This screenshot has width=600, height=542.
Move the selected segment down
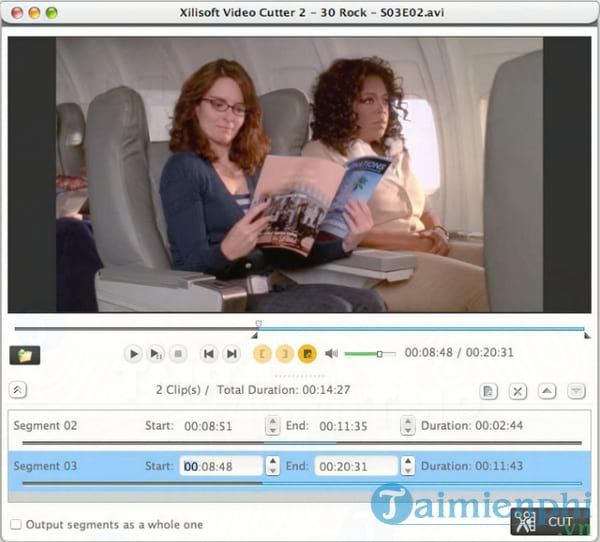point(576,391)
